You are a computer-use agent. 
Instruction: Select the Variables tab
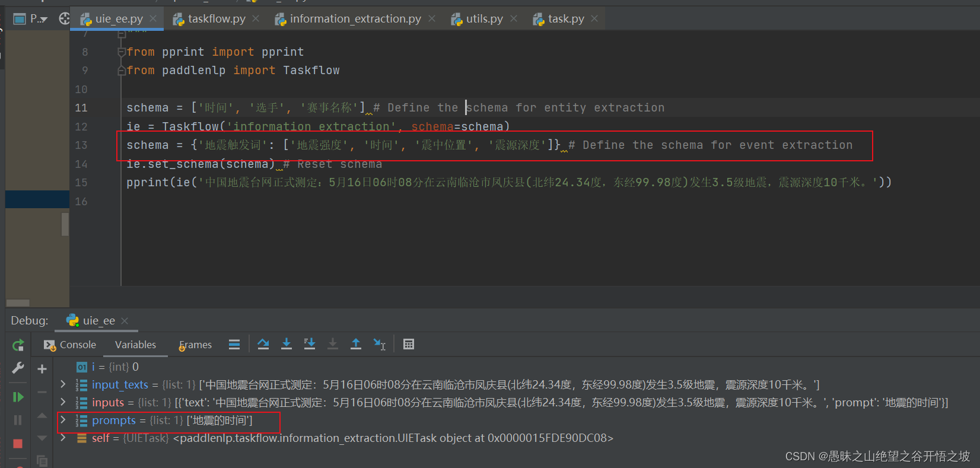135,345
